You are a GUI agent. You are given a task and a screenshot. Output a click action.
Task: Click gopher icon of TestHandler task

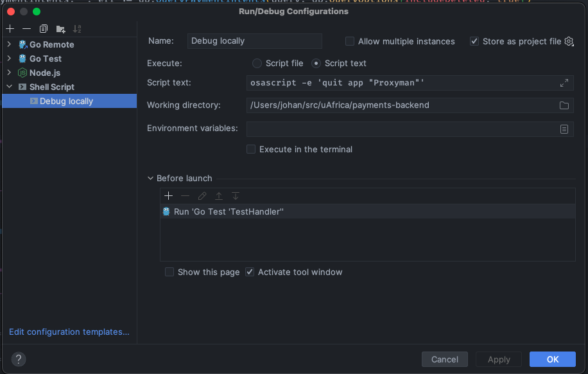pyautogui.click(x=166, y=212)
